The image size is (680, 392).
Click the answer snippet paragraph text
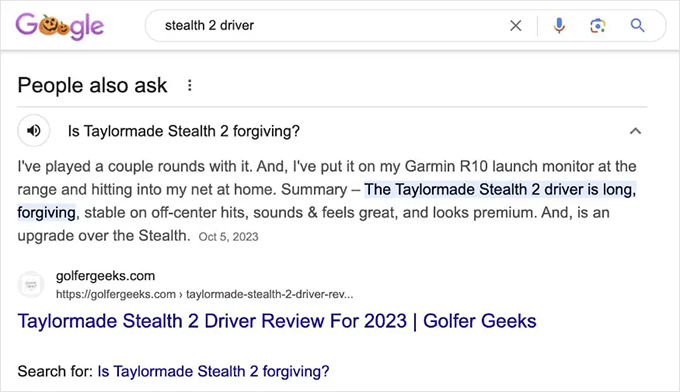[x=327, y=201]
